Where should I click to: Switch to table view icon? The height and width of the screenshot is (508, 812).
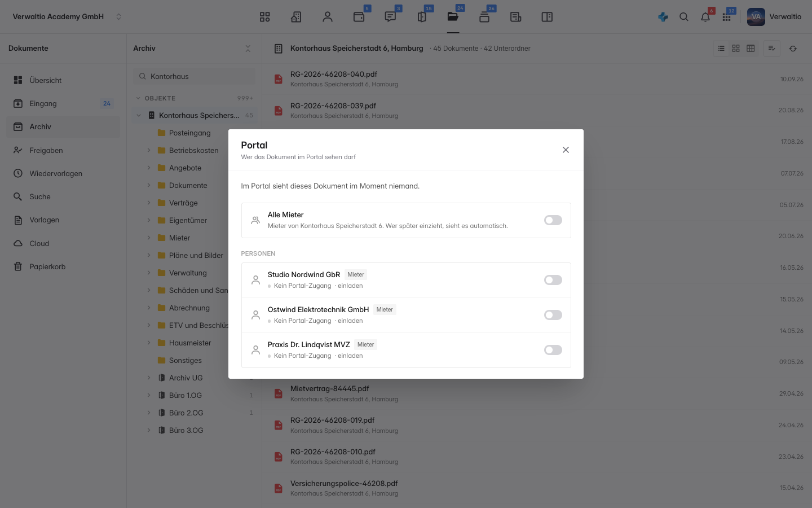click(x=751, y=49)
